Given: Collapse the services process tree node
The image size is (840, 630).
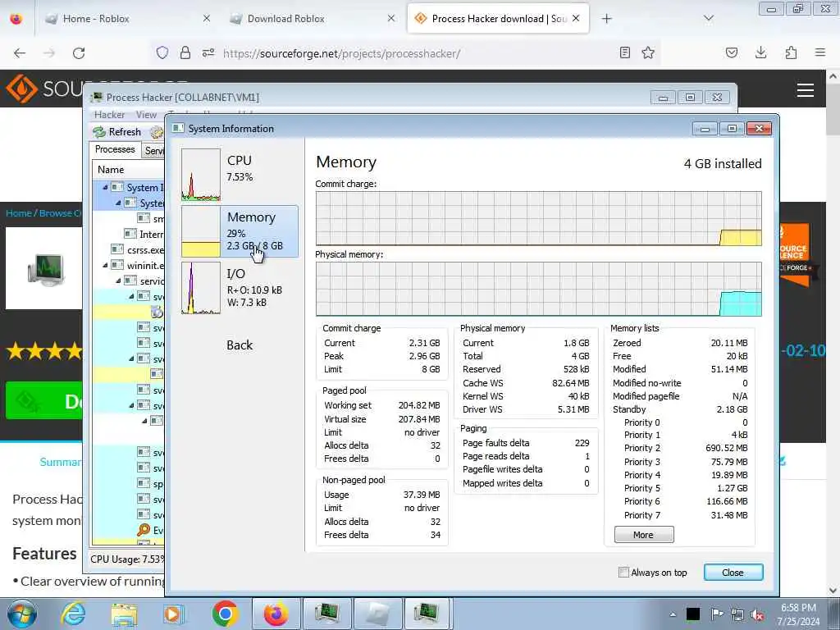Looking at the screenshot, I should [118, 281].
